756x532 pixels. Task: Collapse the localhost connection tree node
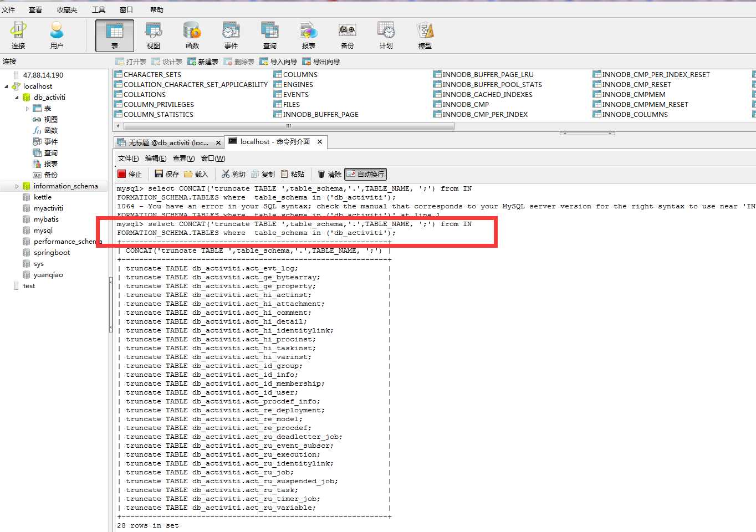7,86
